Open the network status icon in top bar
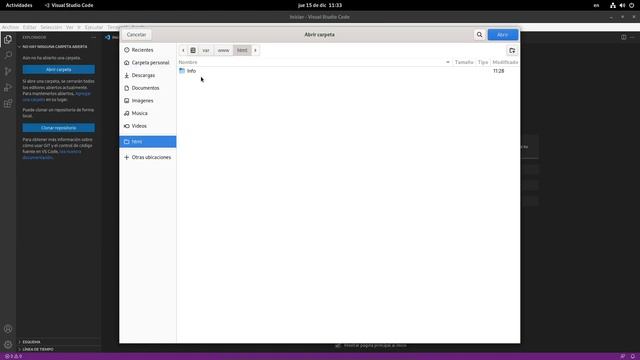This screenshot has height=360, width=640. [x=613, y=5]
